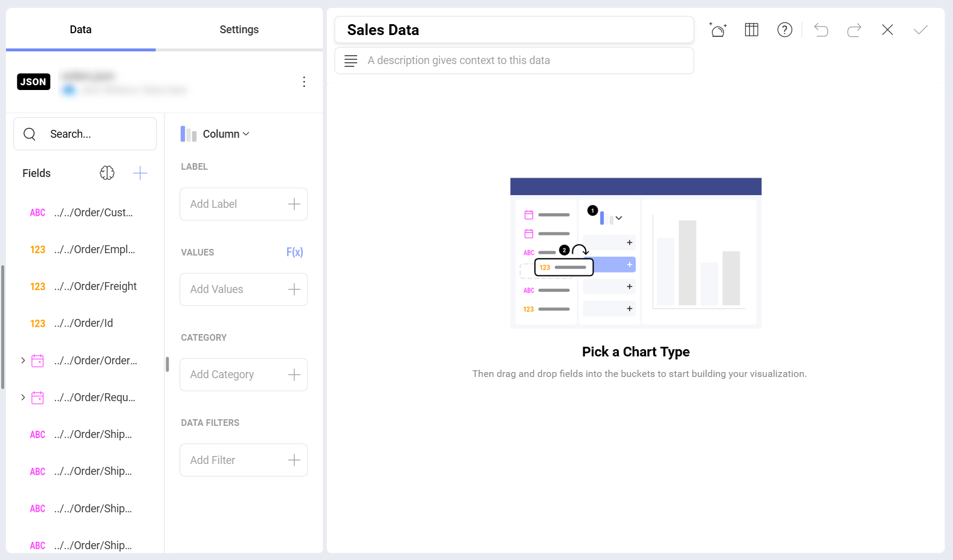Click calendar icon of Order/Requ... field
Image resolution: width=953 pixels, height=560 pixels.
(37, 397)
